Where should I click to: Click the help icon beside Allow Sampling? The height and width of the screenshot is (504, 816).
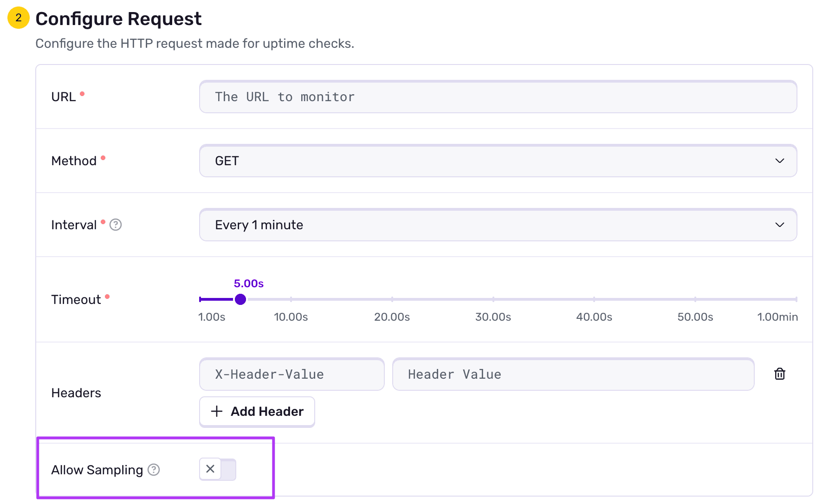tap(153, 470)
